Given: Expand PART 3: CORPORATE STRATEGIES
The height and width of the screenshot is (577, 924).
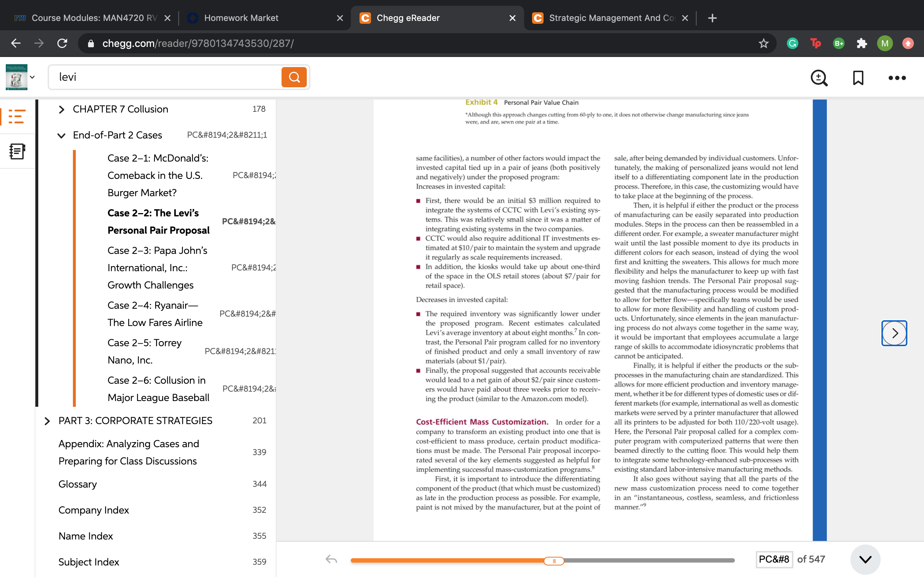Looking at the screenshot, I should [x=47, y=421].
